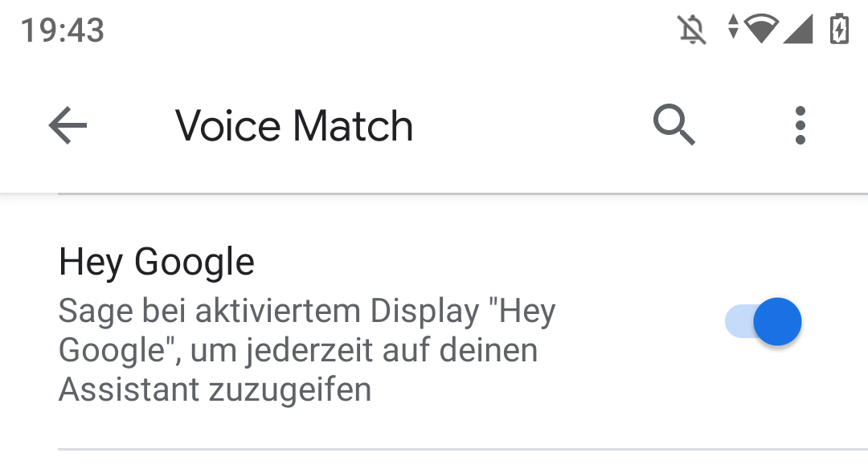Tap the divider line below Hey Google

tap(463, 449)
